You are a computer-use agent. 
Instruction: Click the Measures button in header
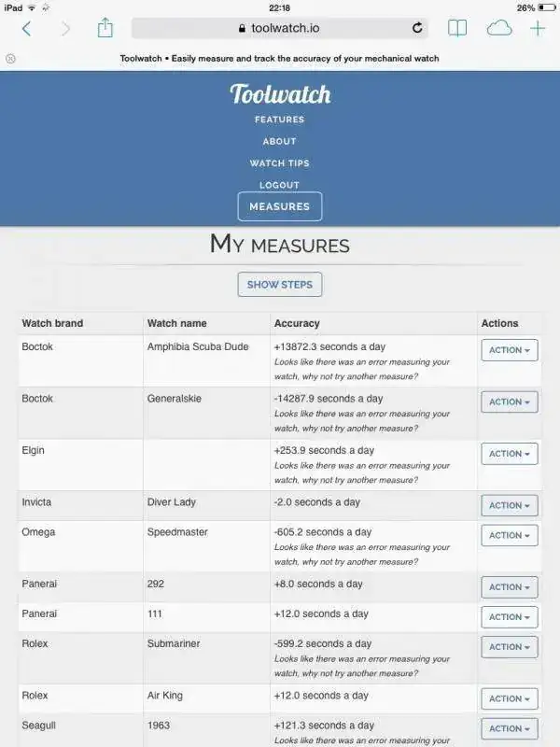coord(280,206)
